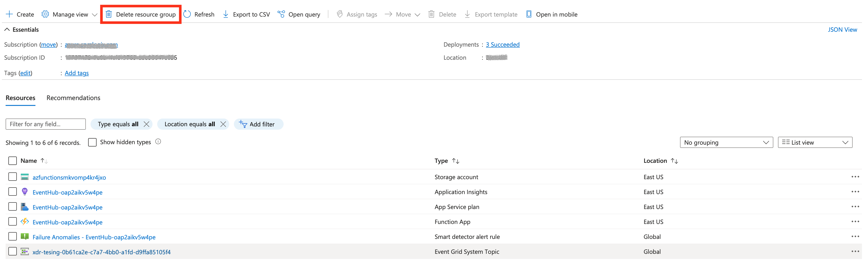This screenshot has width=868, height=279.
Task: Remove the Type equals all filter
Action: (x=146, y=124)
